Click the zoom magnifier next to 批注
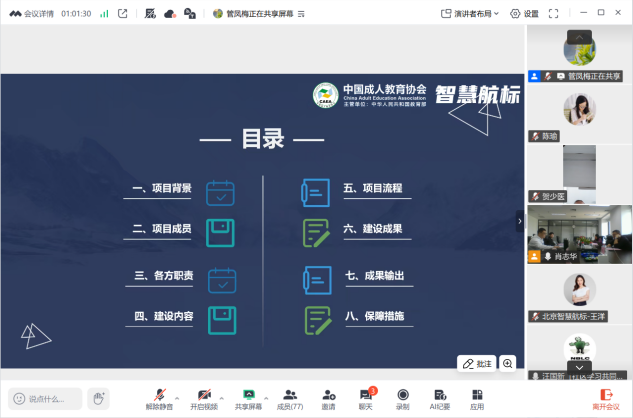The width and height of the screenshot is (633, 418). point(507,363)
